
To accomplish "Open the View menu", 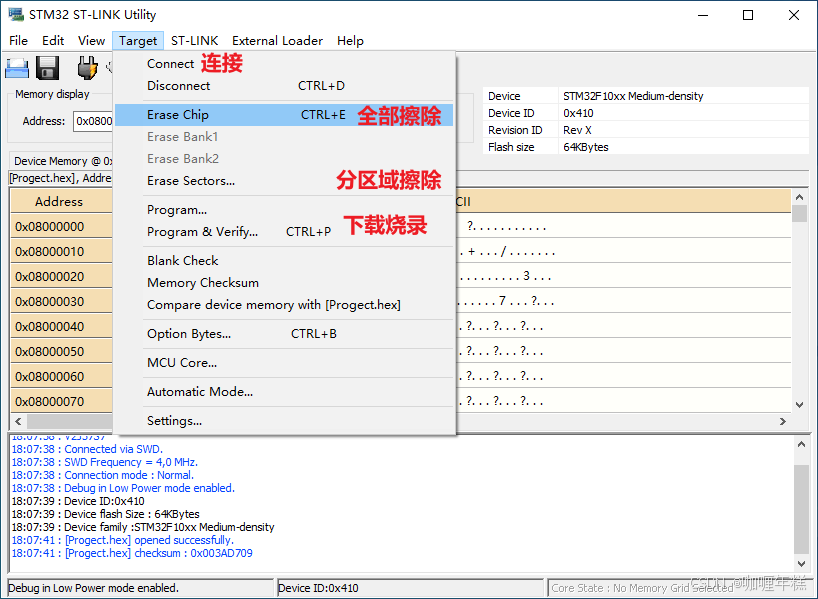I will pyautogui.click(x=91, y=41).
